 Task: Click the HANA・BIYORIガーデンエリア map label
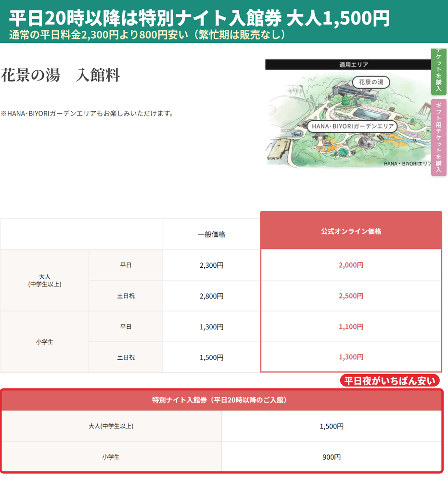pos(352,126)
